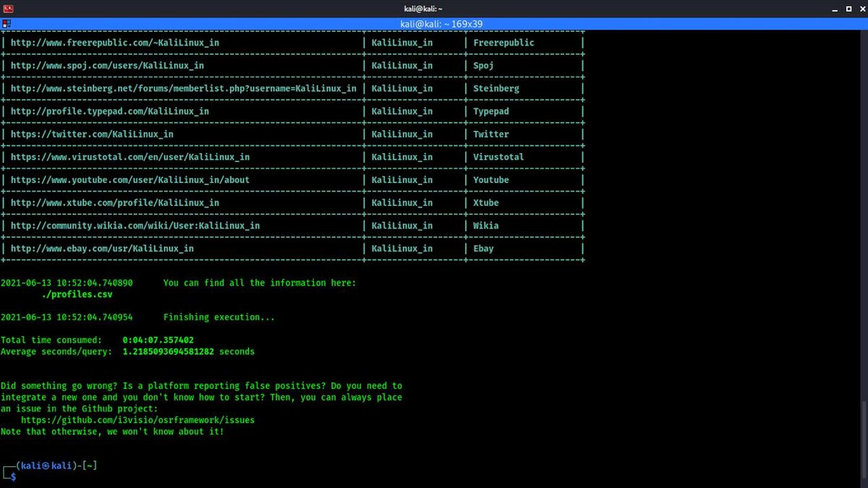The height and width of the screenshot is (488, 868).
Task: Click the '0:04:07.357402' total time value
Action: 158,340
